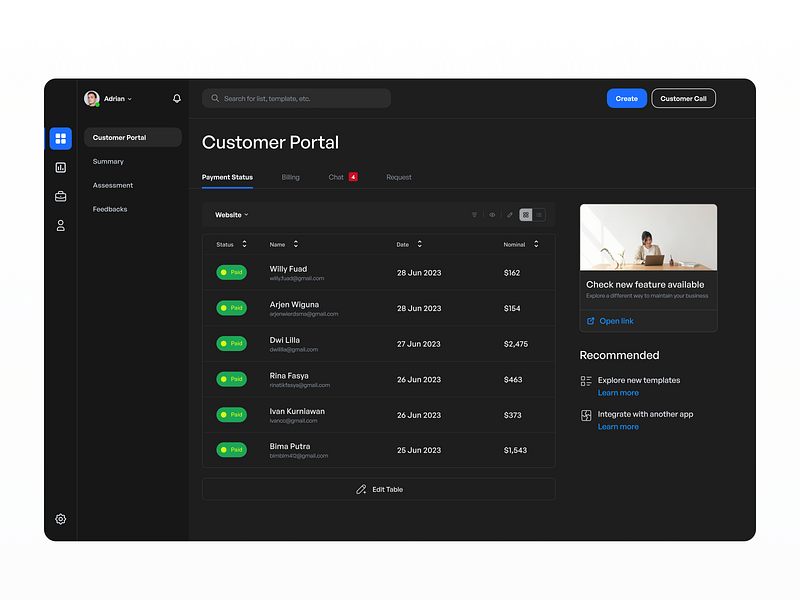
Task: Switch table to grid view
Action: (x=525, y=214)
